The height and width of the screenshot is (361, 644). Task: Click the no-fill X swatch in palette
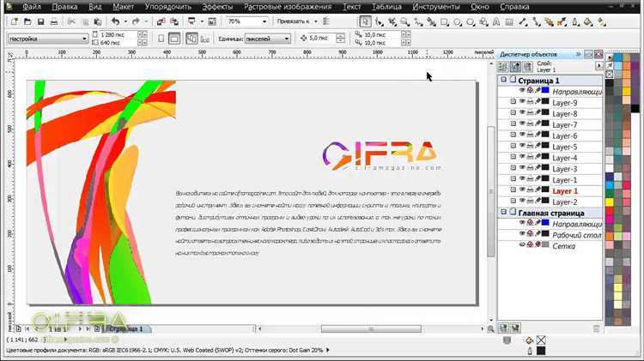pyautogui.click(x=610, y=75)
